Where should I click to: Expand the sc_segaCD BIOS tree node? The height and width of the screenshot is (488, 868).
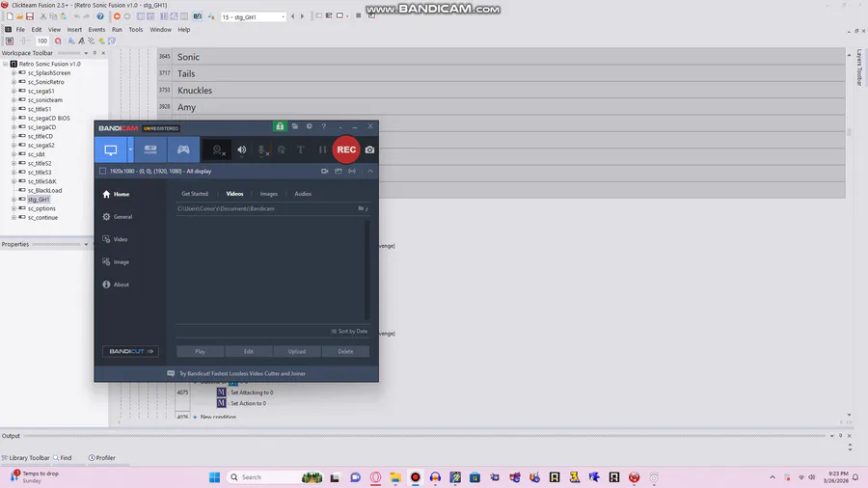(x=14, y=119)
